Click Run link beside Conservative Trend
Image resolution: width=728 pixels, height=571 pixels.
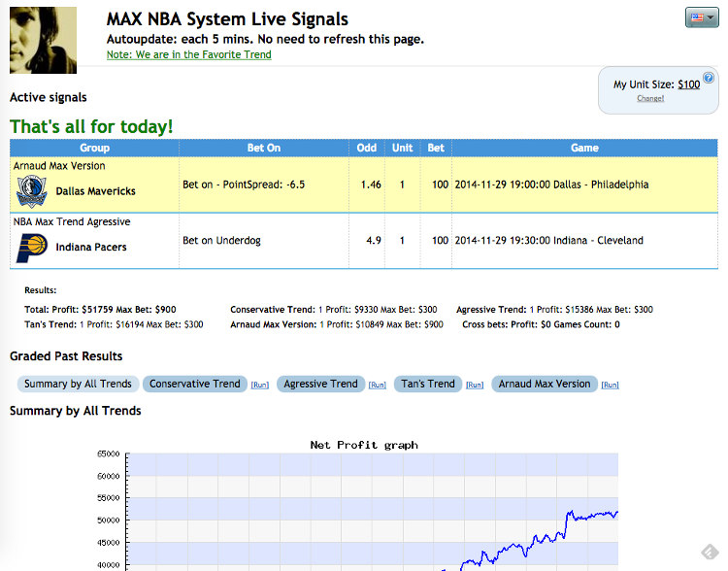point(260,386)
